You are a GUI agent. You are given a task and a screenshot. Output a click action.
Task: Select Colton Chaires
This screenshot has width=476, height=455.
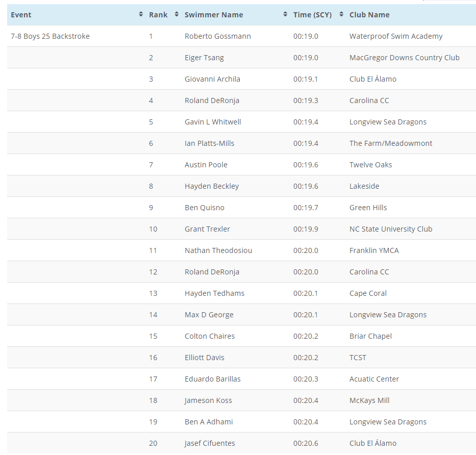210,336
